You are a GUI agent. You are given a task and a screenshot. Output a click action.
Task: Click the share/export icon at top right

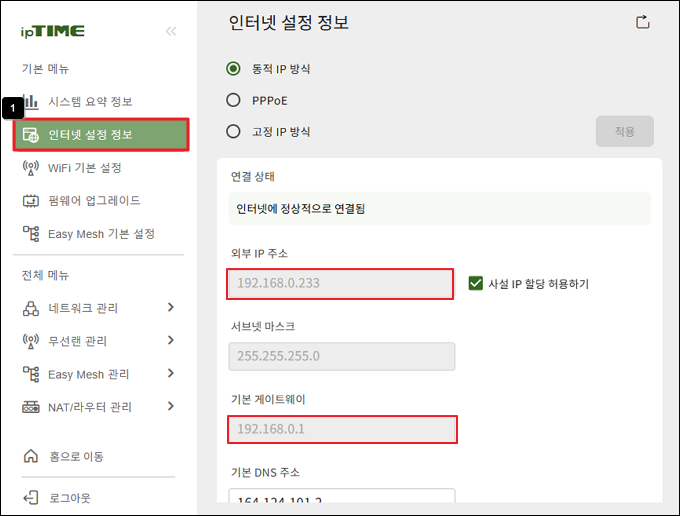642,22
